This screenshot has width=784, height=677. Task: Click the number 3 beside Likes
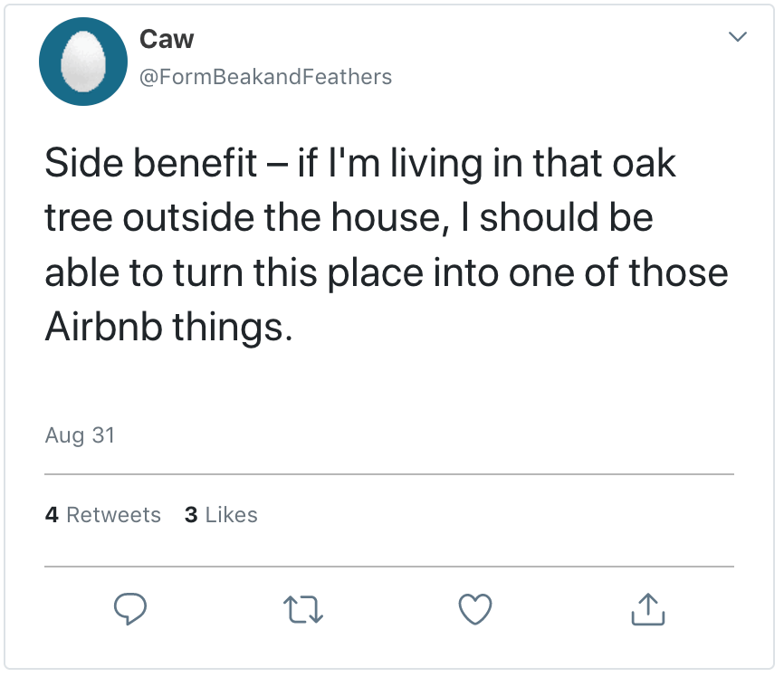[x=191, y=515]
